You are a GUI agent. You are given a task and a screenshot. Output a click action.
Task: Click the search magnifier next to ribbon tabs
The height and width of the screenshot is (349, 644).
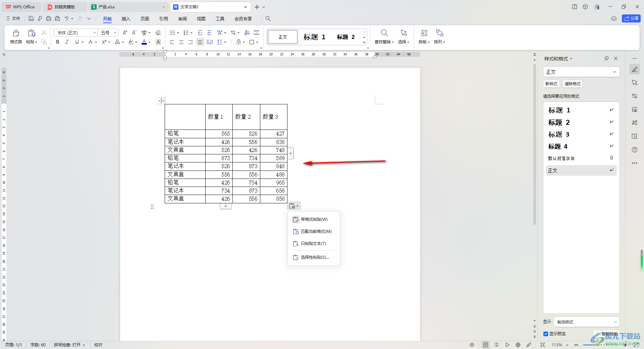pyautogui.click(x=268, y=19)
